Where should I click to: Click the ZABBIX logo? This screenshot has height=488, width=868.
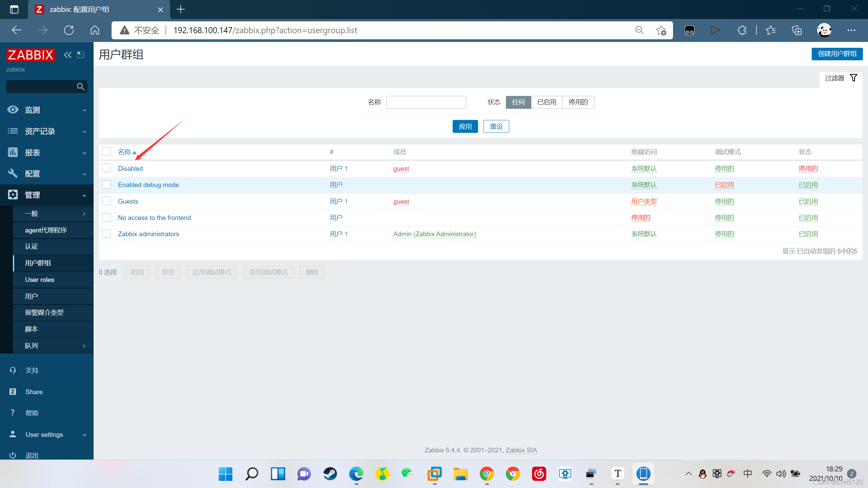click(x=30, y=55)
